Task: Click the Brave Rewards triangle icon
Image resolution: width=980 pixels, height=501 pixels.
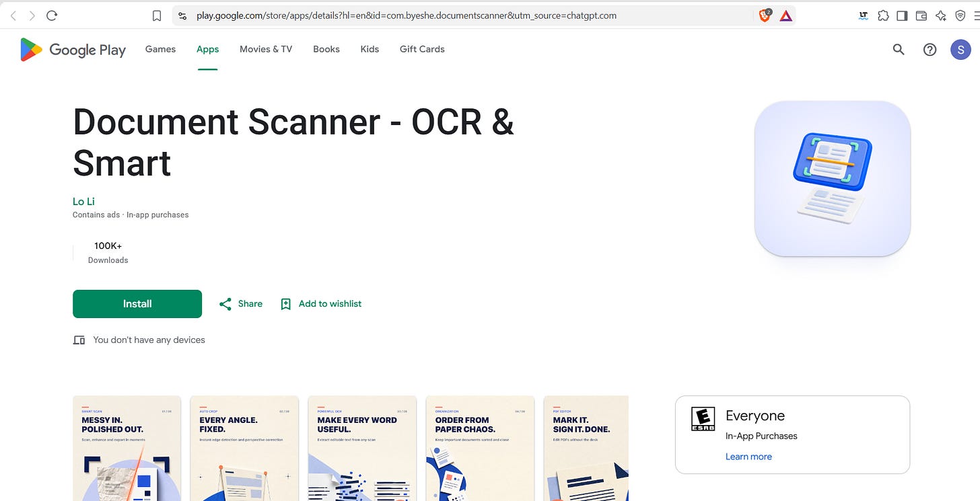Action: pos(785,15)
